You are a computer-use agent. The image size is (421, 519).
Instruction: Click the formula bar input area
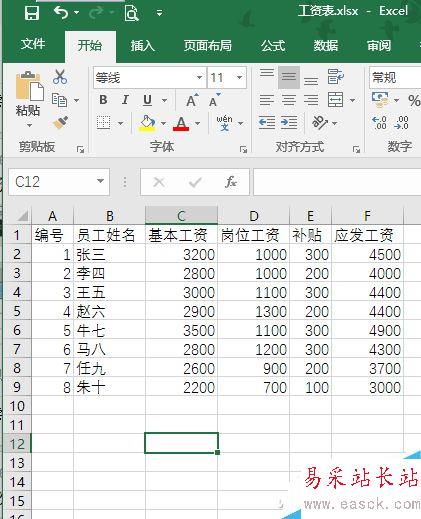coord(337,182)
